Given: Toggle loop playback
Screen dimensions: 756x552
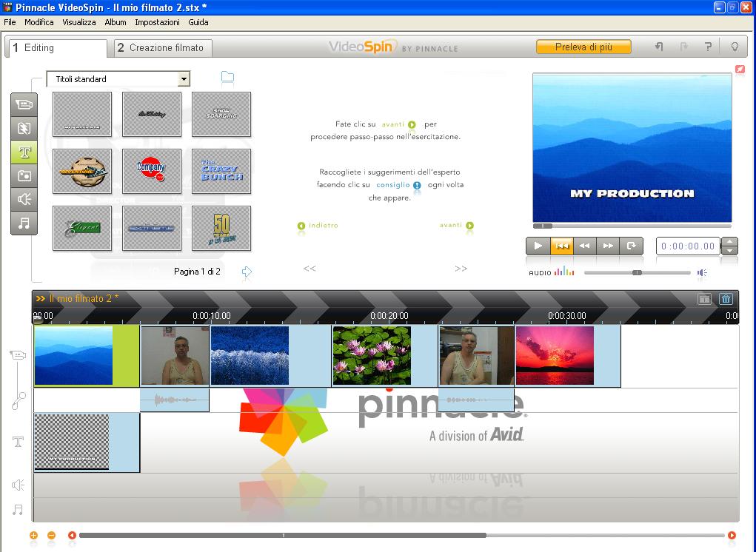Looking at the screenshot, I should pos(631,246).
